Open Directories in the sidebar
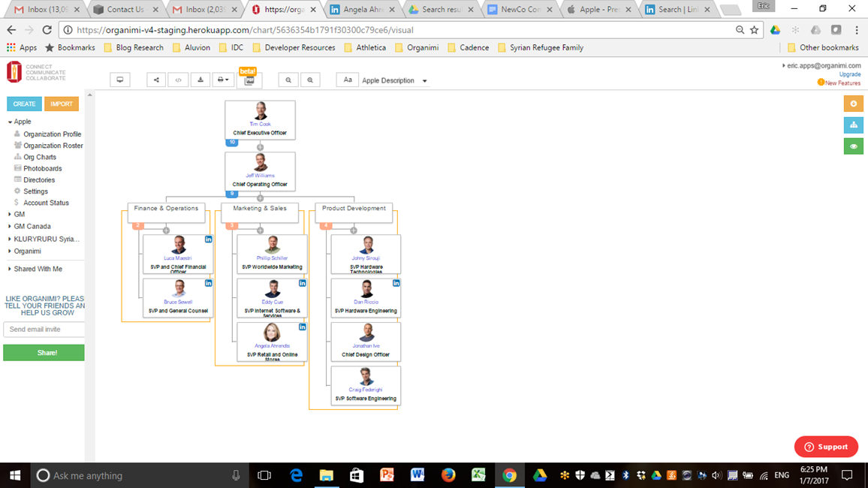868x488 pixels. pos(39,180)
